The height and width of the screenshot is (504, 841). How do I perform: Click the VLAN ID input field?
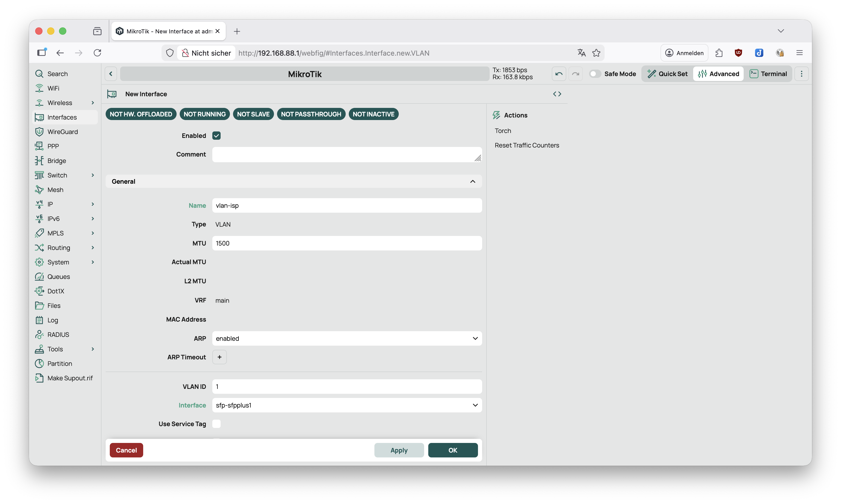(347, 387)
